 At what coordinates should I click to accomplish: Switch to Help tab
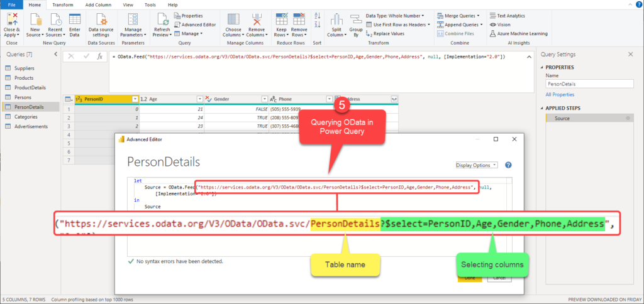coord(172,5)
